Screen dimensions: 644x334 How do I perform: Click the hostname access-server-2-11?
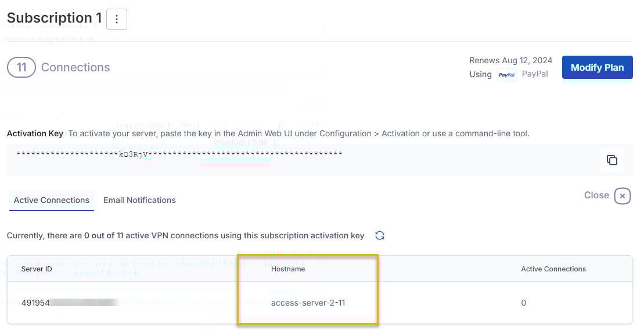click(x=308, y=302)
